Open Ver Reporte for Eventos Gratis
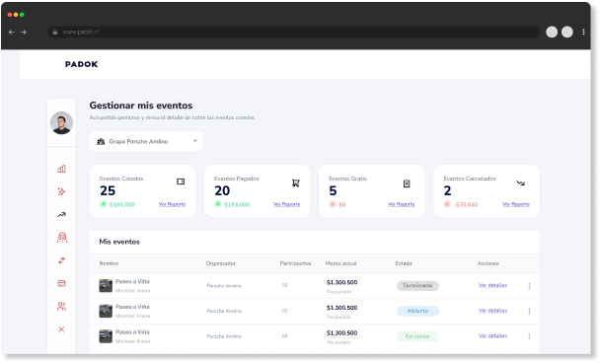 402,204
